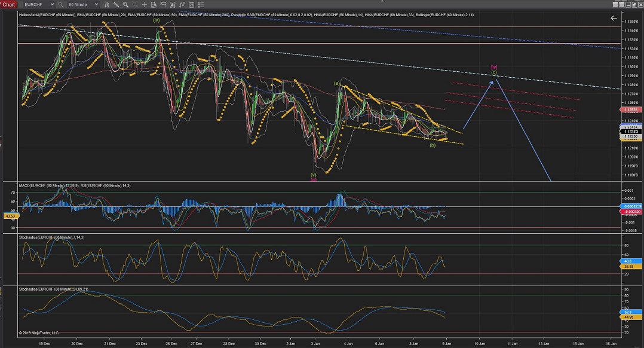Open the properties list icon
Image resolution: width=644 pixels, height=348 pixels.
pos(201,5)
